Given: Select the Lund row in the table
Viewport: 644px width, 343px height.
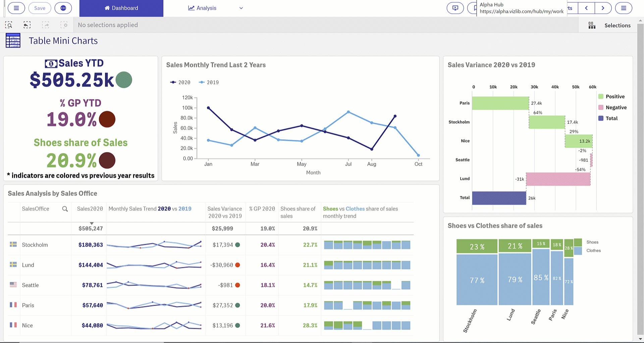Looking at the screenshot, I should (210, 265).
